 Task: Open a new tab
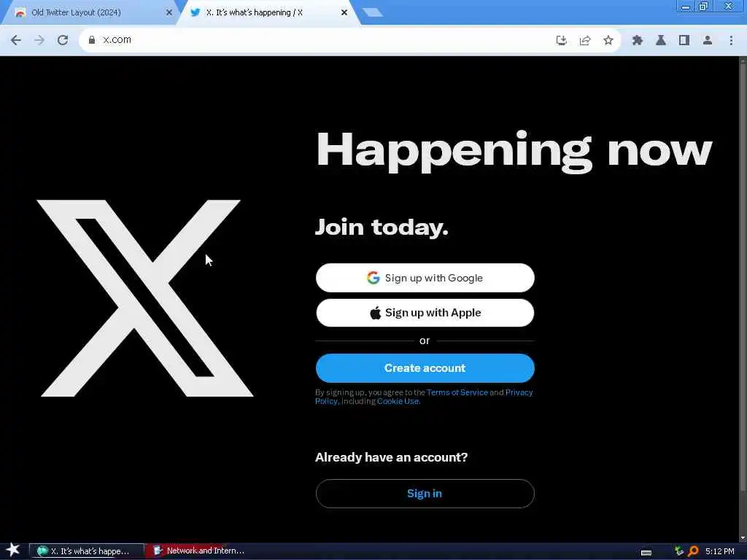pyautogui.click(x=373, y=13)
